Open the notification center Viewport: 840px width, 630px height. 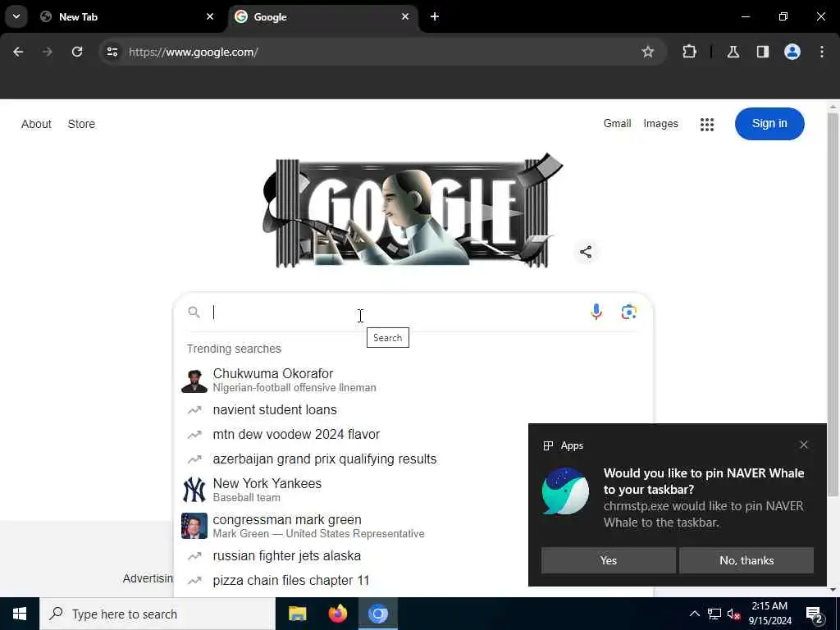coord(815,614)
